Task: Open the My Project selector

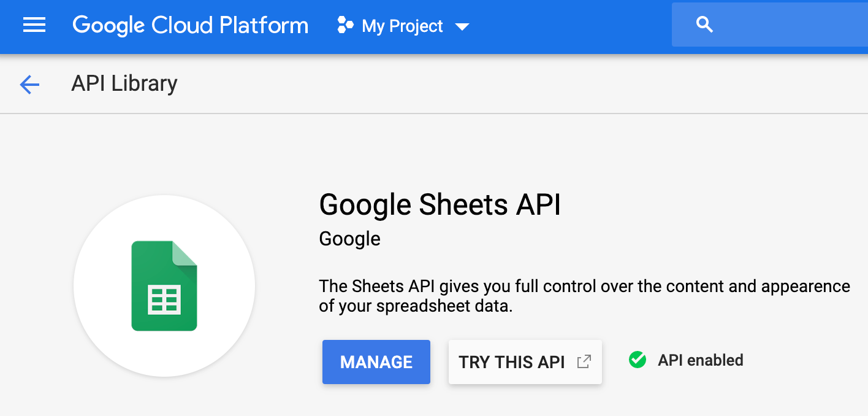Action: coord(402,26)
